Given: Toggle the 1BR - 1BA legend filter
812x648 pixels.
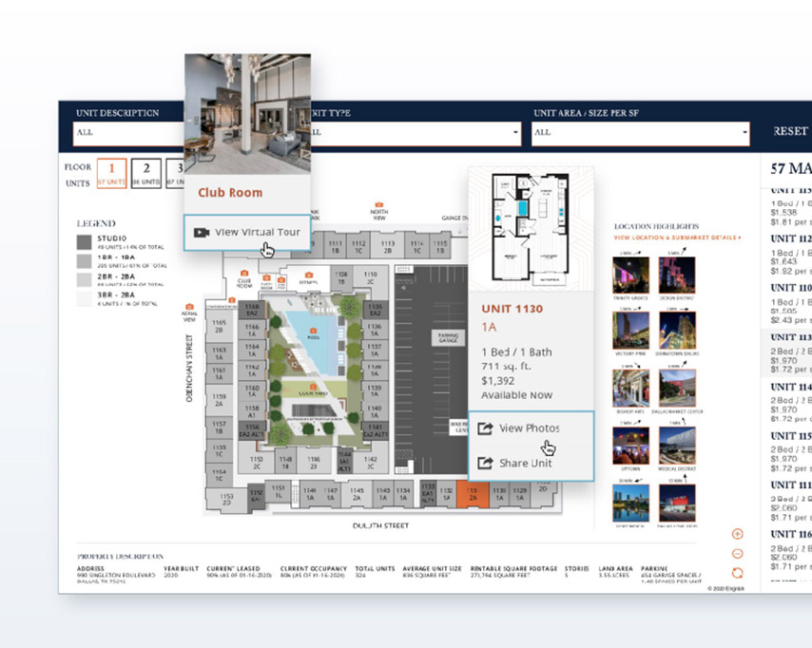Looking at the screenshot, I should [84, 261].
